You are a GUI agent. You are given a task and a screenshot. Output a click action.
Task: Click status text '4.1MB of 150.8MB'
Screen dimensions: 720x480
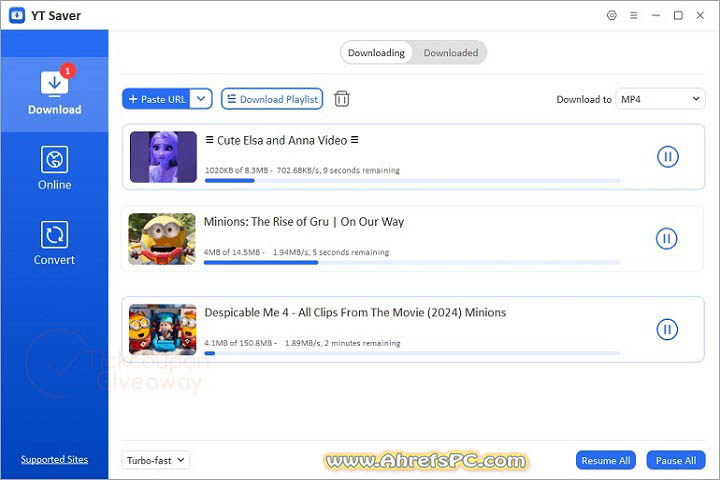pyautogui.click(x=238, y=343)
